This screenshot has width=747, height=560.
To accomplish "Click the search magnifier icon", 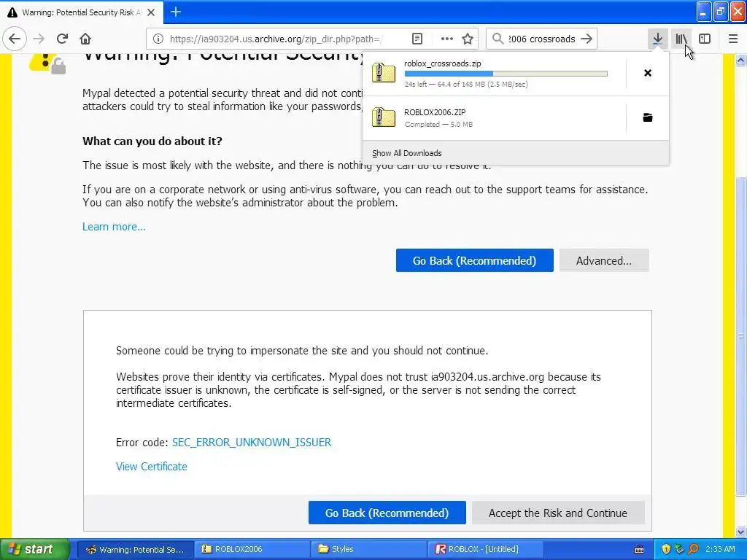I will (498, 39).
